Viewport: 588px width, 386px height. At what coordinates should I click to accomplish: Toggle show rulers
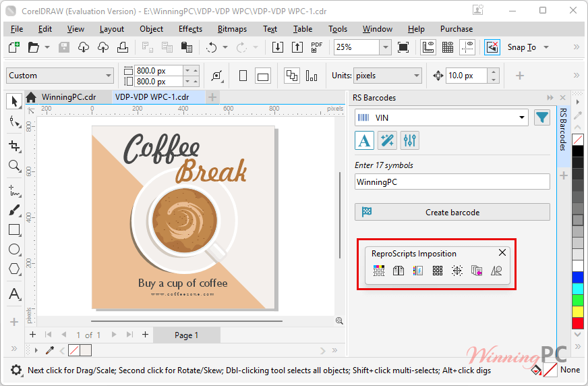click(428, 47)
